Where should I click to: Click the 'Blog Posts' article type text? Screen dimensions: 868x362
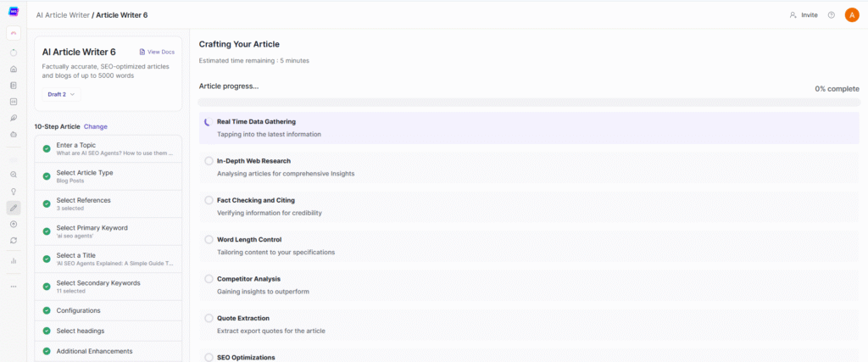[70, 181]
